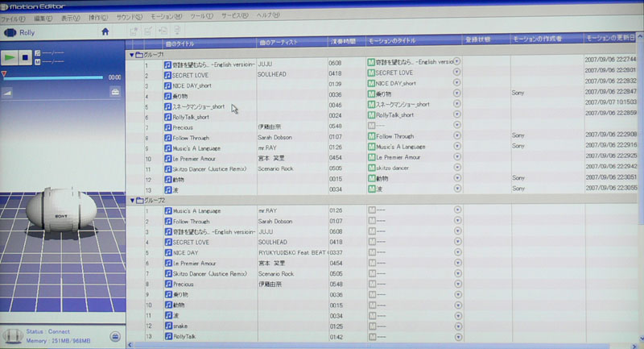Open motion dropdown for Precious in Group 1
Viewport: 644px width, 349px height.
(456, 125)
